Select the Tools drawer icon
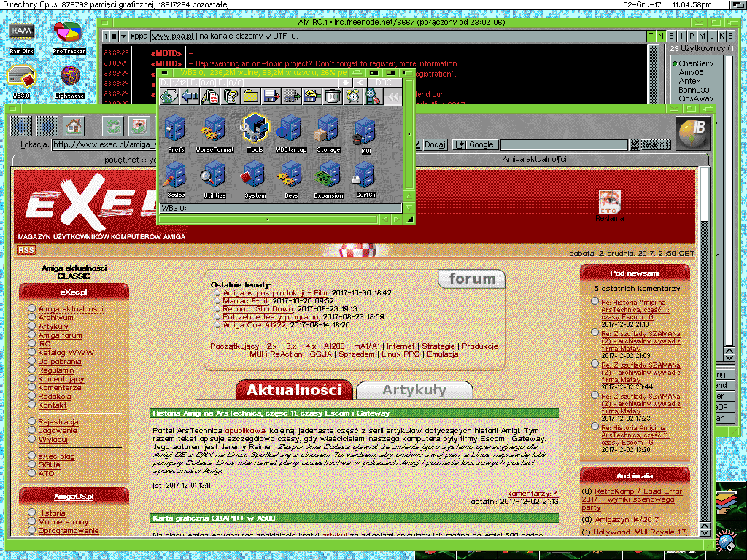 [x=255, y=134]
